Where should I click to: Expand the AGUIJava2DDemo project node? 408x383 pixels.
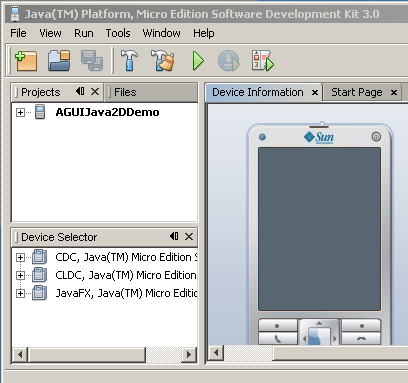[x=20, y=112]
